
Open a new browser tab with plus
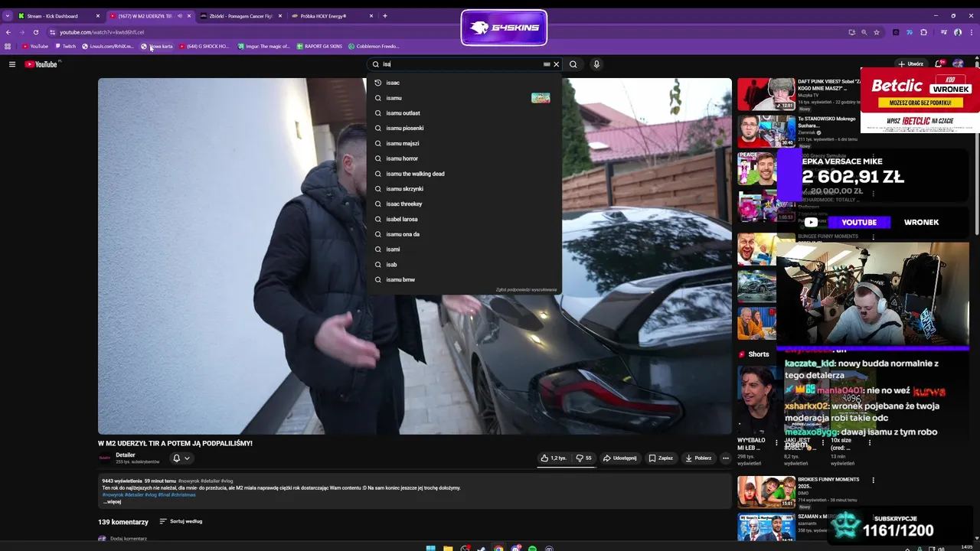pyautogui.click(x=385, y=16)
